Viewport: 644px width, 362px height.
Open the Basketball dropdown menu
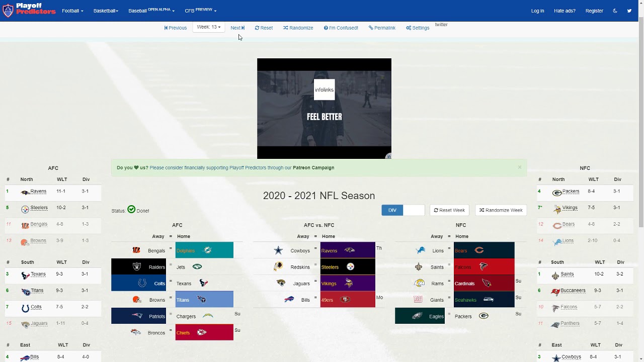click(106, 11)
